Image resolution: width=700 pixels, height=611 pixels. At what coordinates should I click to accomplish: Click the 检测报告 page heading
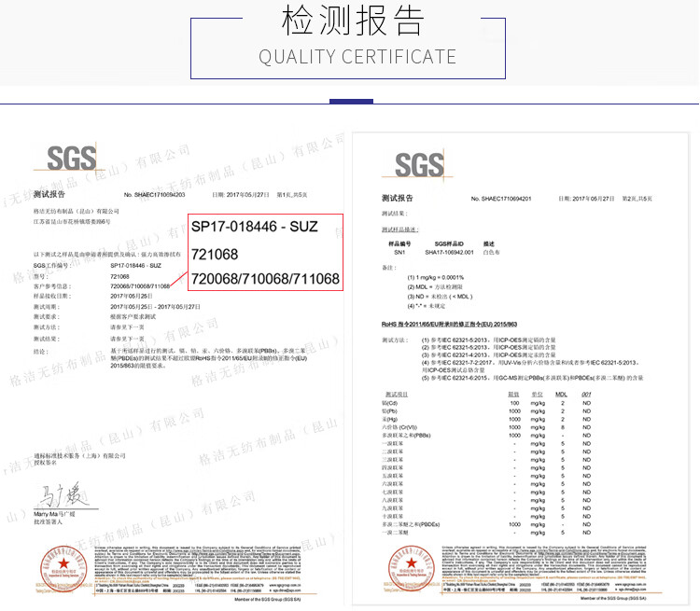[x=353, y=21]
